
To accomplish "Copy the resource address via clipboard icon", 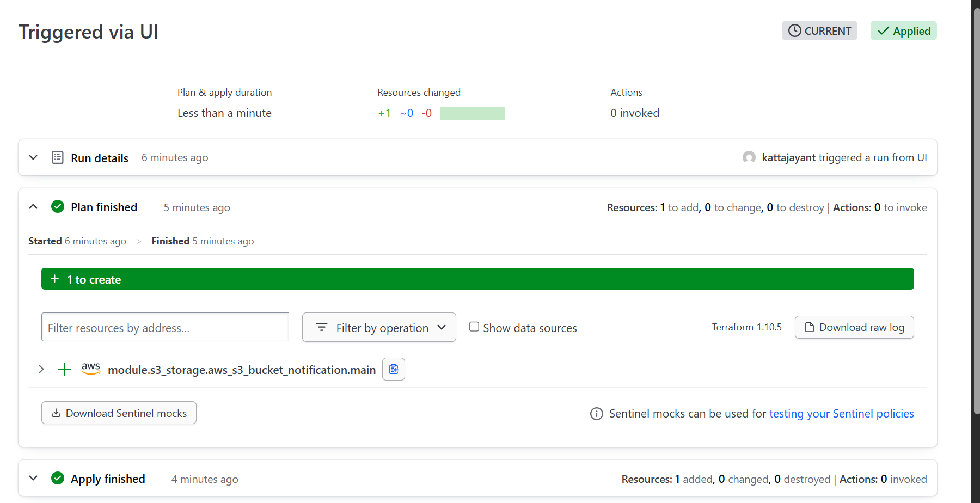I will point(394,369).
